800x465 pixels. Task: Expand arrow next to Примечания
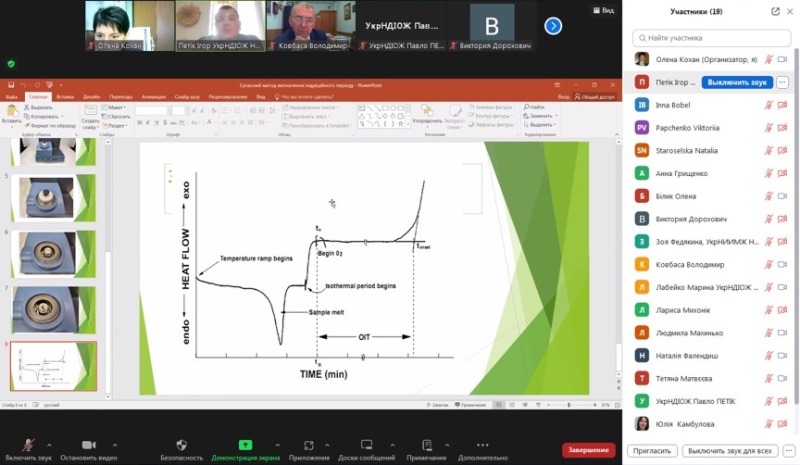pyautogui.click(x=447, y=445)
